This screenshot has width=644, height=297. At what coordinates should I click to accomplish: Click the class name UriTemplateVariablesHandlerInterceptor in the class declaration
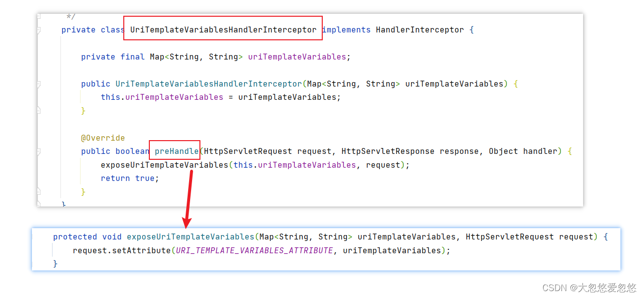pos(224,30)
